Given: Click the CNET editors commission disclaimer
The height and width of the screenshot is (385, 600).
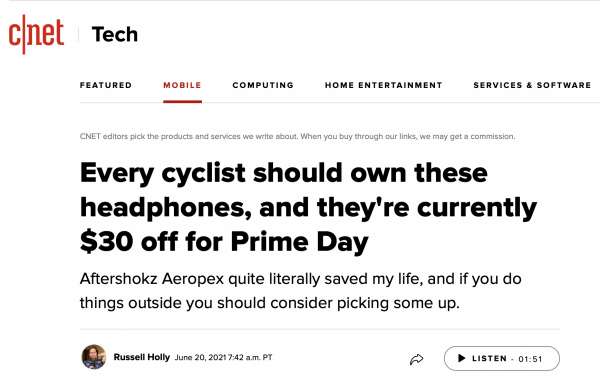Looking at the screenshot, I should pyautogui.click(x=297, y=136).
